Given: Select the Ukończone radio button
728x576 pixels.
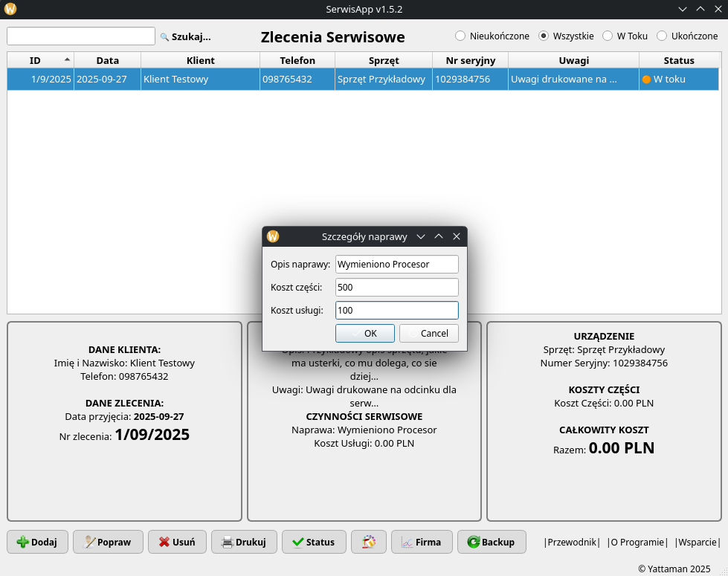Looking at the screenshot, I should coord(662,36).
